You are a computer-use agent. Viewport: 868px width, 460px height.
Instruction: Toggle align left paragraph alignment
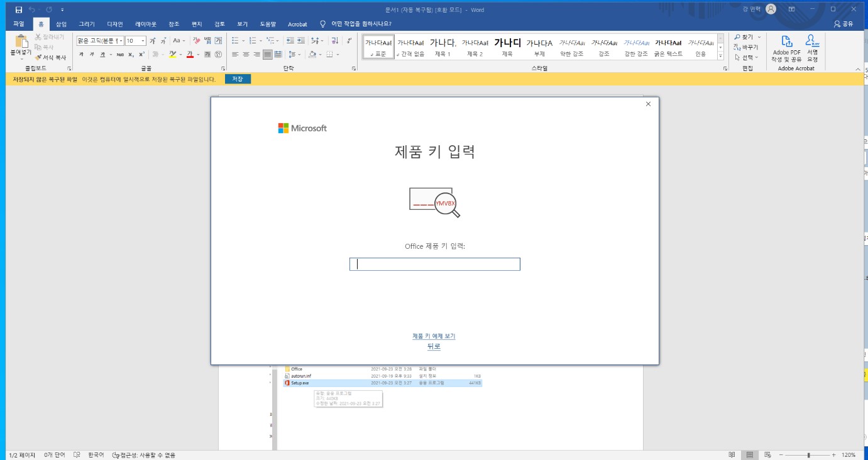(x=234, y=55)
